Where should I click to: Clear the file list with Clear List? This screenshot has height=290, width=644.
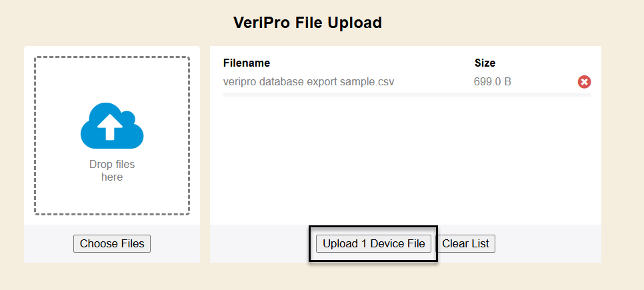(465, 243)
